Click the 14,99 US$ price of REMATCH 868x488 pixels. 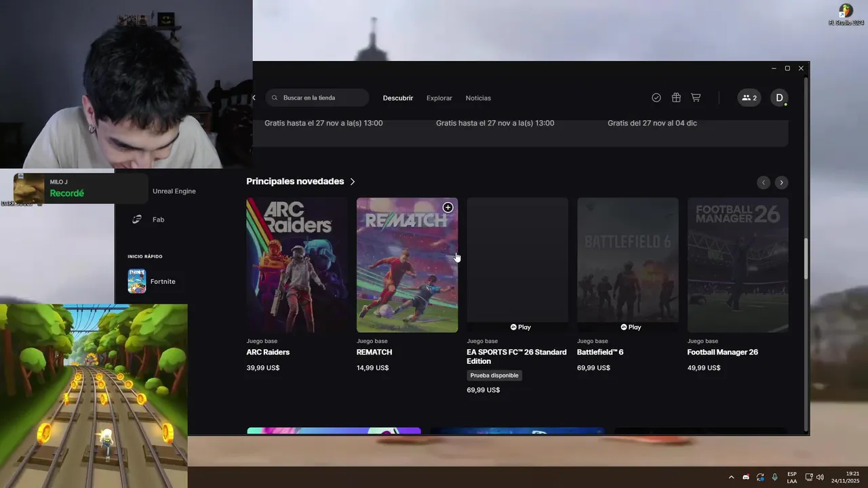(373, 368)
